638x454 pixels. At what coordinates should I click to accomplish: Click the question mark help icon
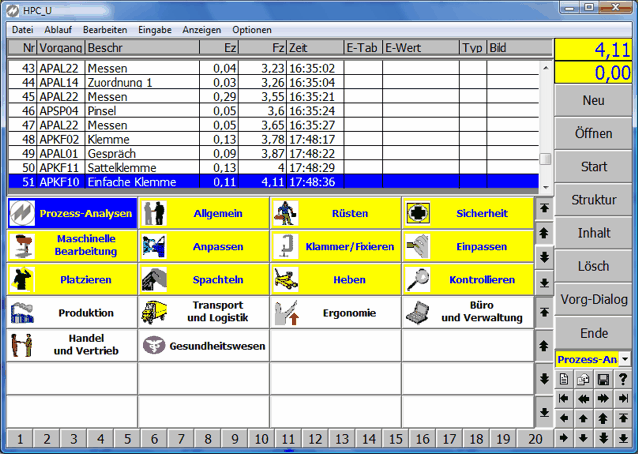[623, 379]
